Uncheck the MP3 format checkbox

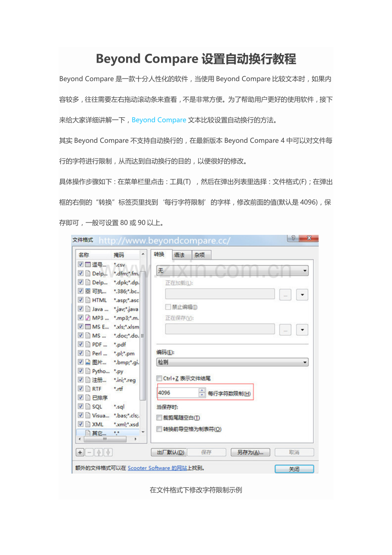[81, 318]
